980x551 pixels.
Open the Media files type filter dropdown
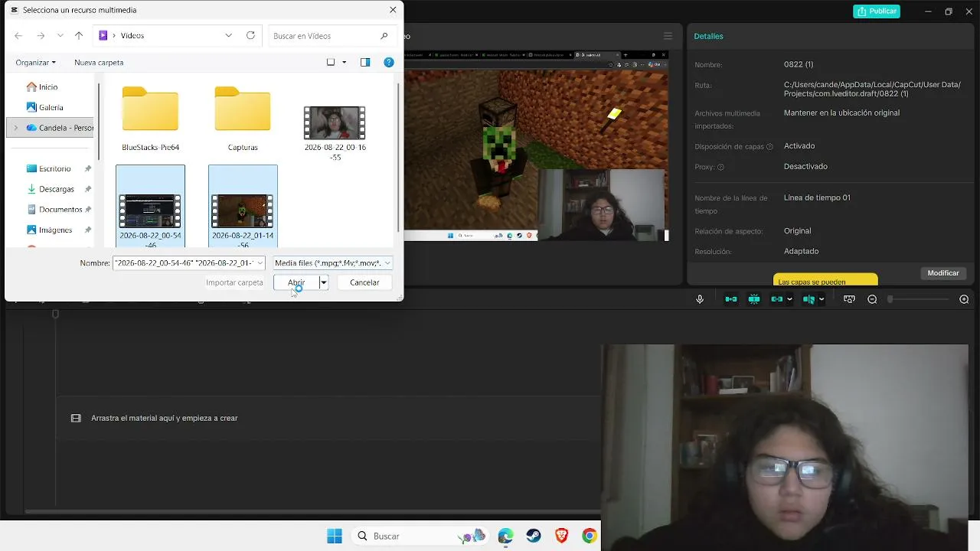[333, 263]
